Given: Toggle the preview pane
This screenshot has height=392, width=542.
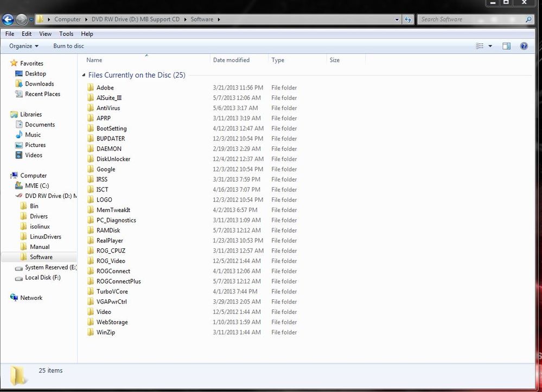Looking at the screenshot, I should pos(506,46).
